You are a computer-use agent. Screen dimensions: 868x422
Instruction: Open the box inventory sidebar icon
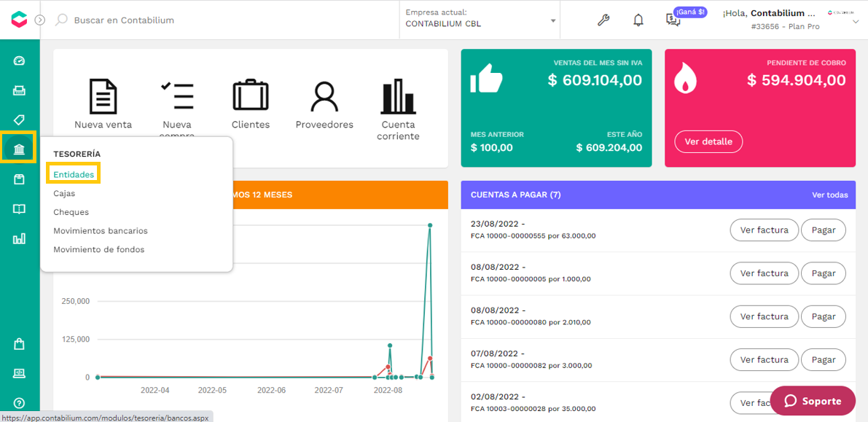click(x=20, y=179)
